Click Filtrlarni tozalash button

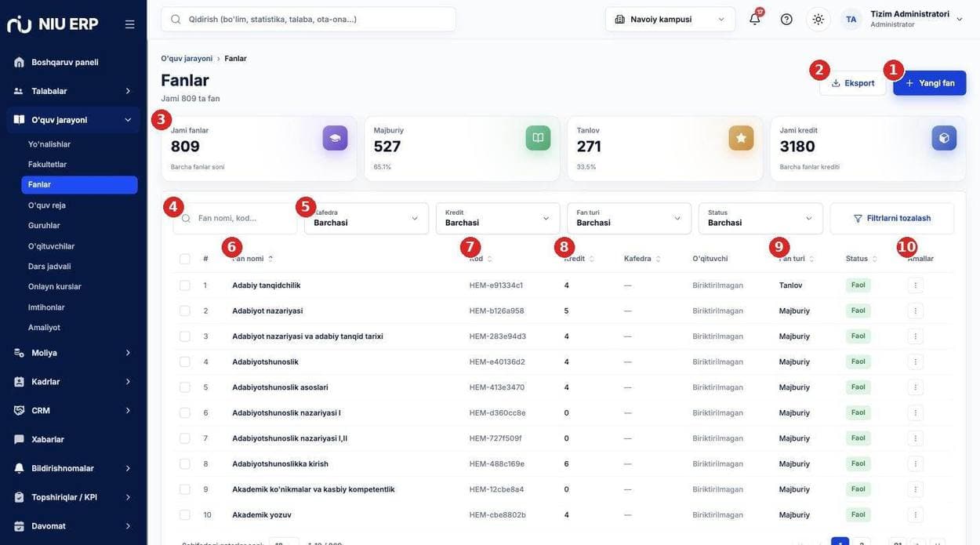pos(892,218)
